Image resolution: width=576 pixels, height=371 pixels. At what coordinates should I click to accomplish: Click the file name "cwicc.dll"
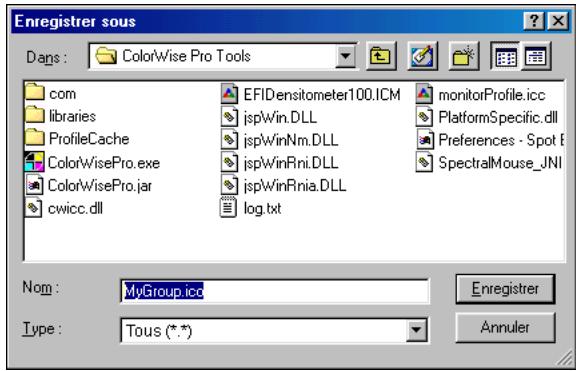(75, 208)
